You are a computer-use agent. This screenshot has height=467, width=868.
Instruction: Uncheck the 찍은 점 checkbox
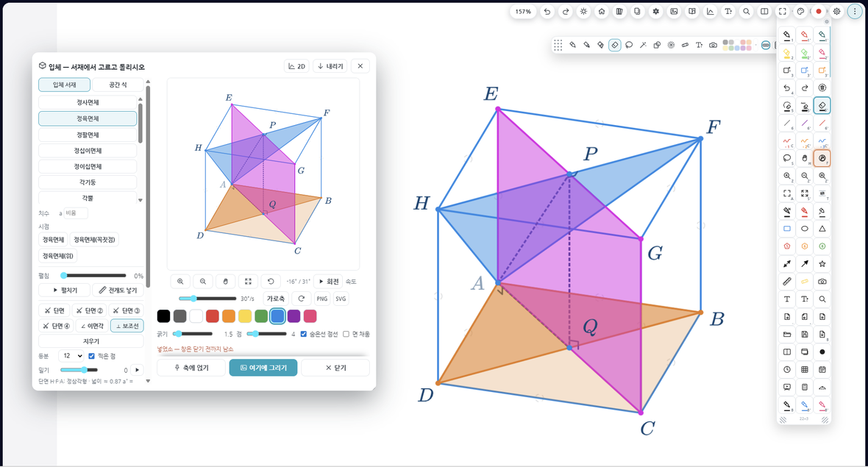91,356
